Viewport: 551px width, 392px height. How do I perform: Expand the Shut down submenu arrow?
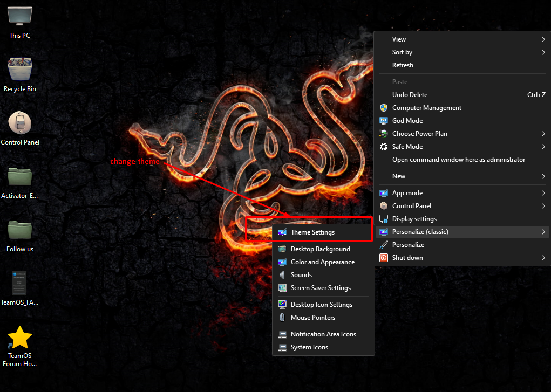(x=543, y=258)
